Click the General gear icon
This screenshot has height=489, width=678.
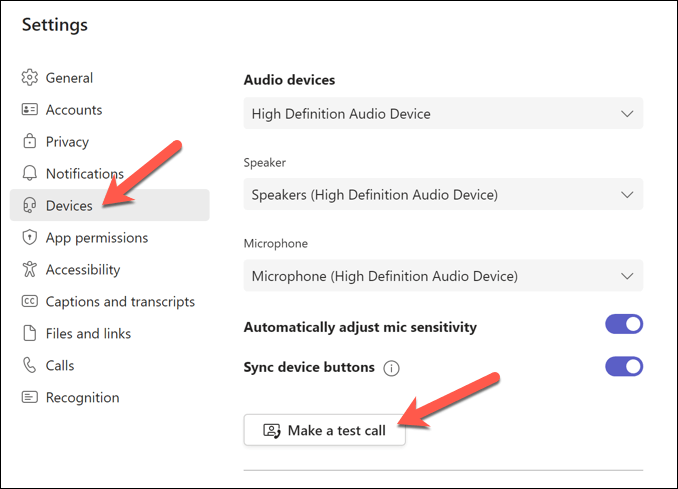[x=29, y=78]
